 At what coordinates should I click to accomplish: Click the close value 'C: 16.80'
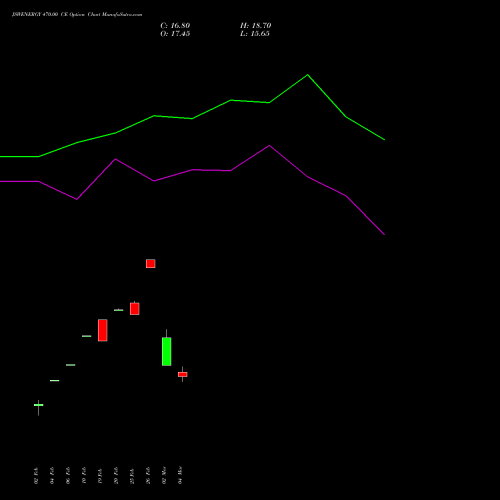175,26
